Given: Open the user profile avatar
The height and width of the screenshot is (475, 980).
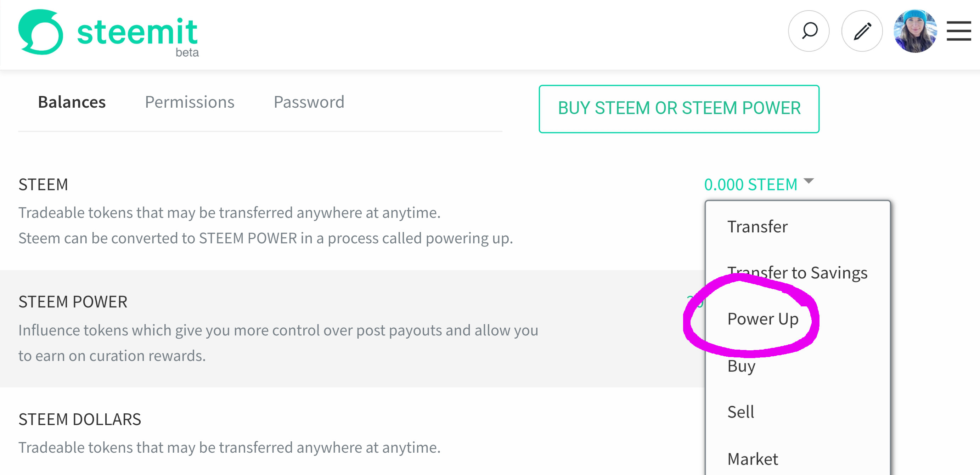Looking at the screenshot, I should (x=915, y=31).
